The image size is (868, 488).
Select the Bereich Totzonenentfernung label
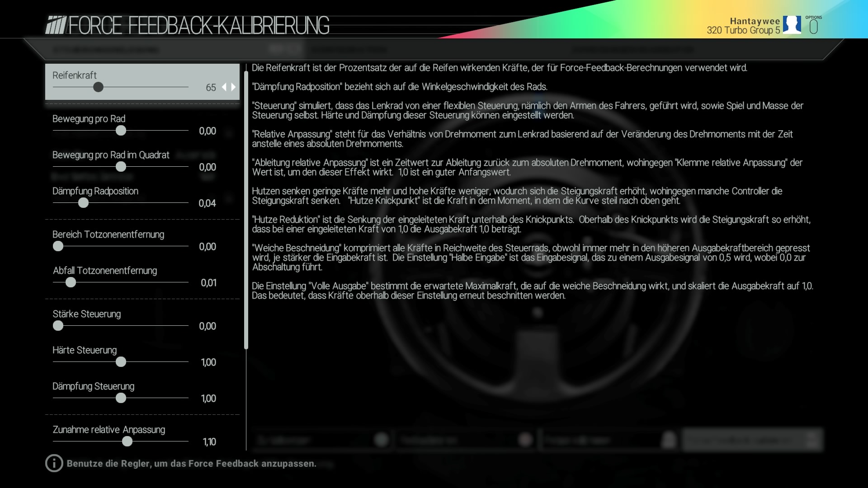(108, 235)
